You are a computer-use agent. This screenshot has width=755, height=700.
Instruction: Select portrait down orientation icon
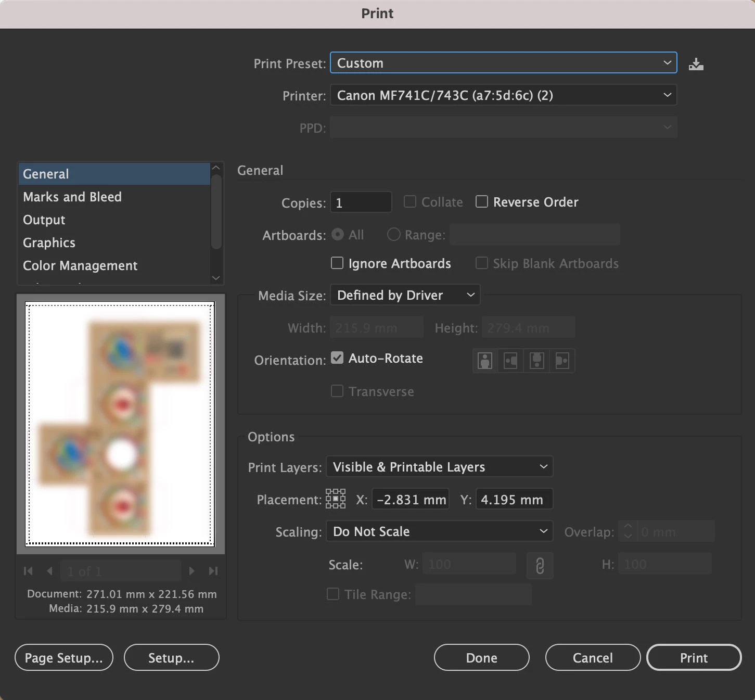click(x=536, y=361)
